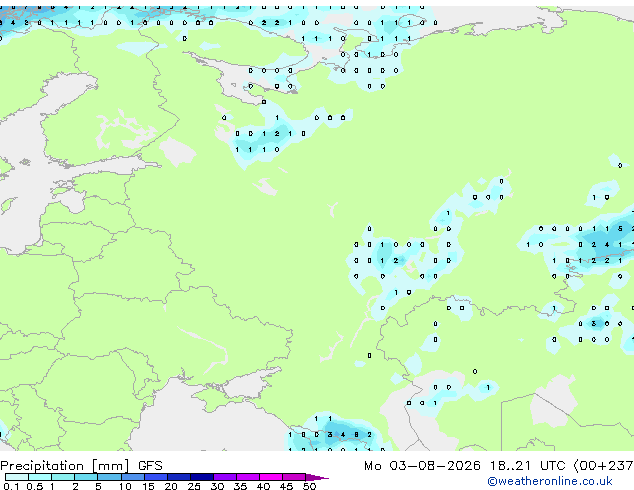This screenshot has height=490, width=634.
Task: Click the '10' legend scale label
Action: 125,486
